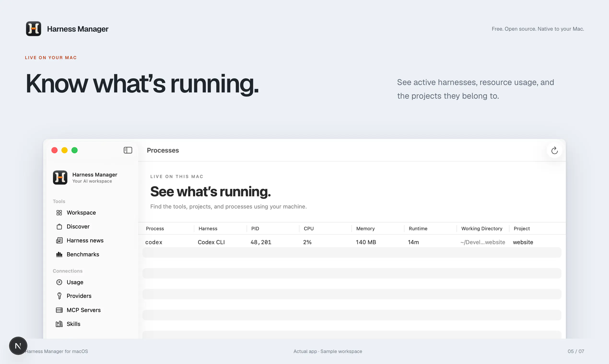609x364 pixels.
Task: Sort by the Memory column header
Action: point(365,229)
